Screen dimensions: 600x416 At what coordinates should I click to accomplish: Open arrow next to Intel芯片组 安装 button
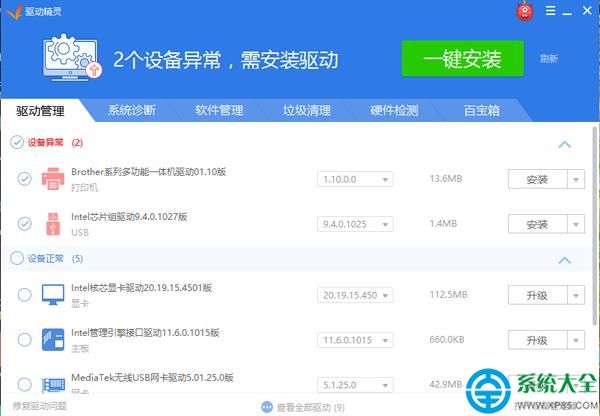tap(576, 224)
